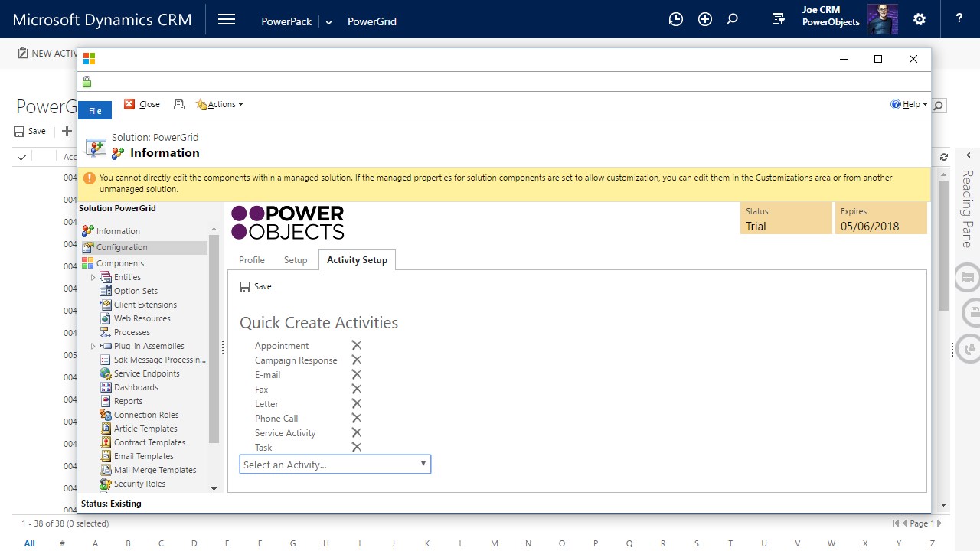Viewport: 980px width, 551px height.
Task: Click Joe CRM user avatar
Action: click(x=883, y=19)
